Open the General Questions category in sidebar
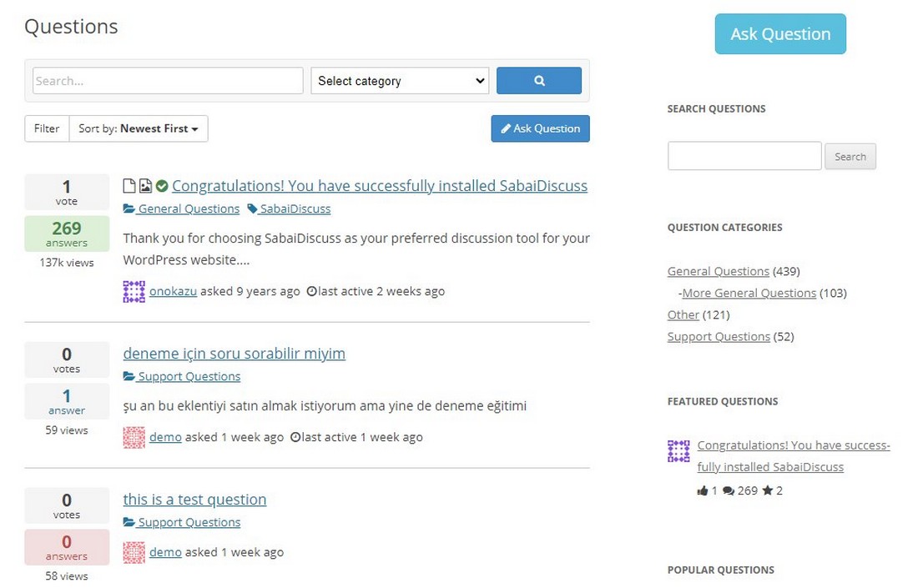The image size is (918, 588). pyautogui.click(x=718, y=271)
